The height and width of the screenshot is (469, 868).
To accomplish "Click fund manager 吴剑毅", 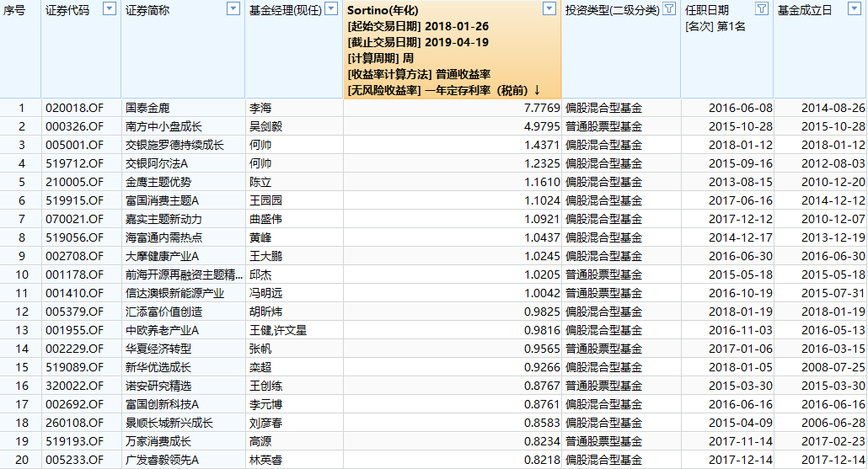I will 265,126.
